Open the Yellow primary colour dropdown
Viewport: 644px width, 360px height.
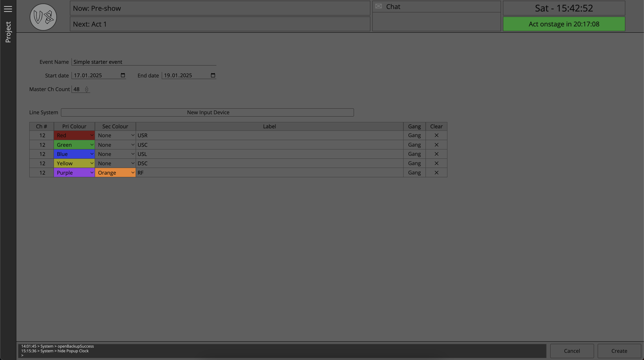click(x=74, y=163)
